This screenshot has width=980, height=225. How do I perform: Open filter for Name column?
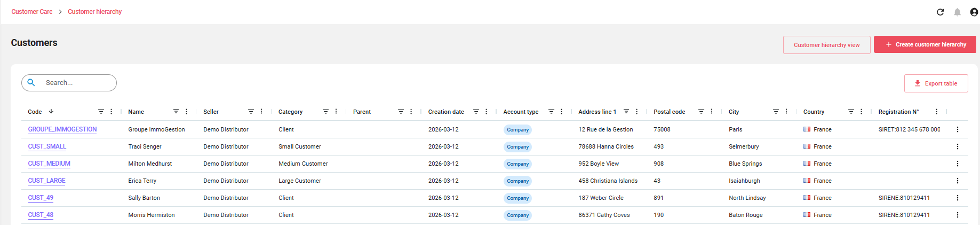coord(176,111)
